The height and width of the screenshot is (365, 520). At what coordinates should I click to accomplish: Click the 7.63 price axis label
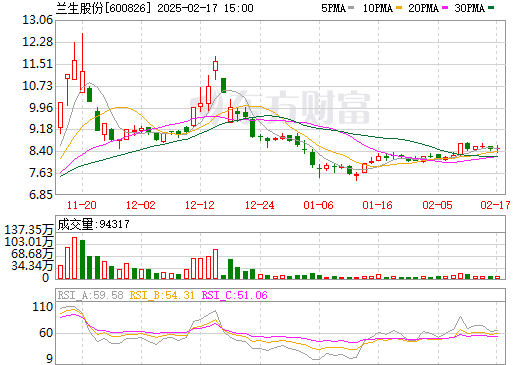pyautogui.click(x=41, y=173)
